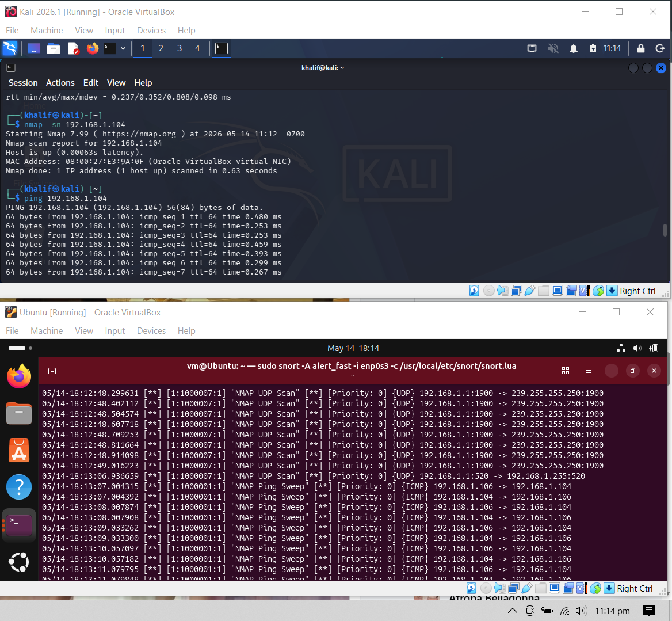Click the Ubuntu Activities workspace indicator

(x=20, y=348)
